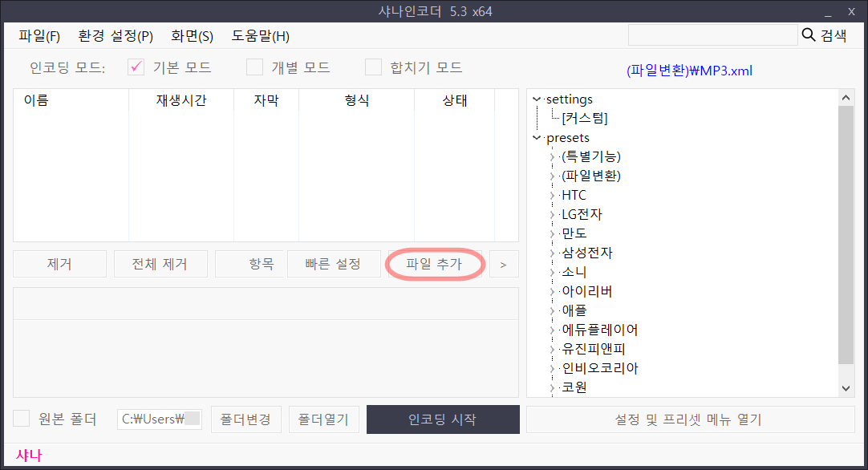Click the > more button
Viewport: 868px width, 470px height.
pyautogui.click(x=503, y=264)
